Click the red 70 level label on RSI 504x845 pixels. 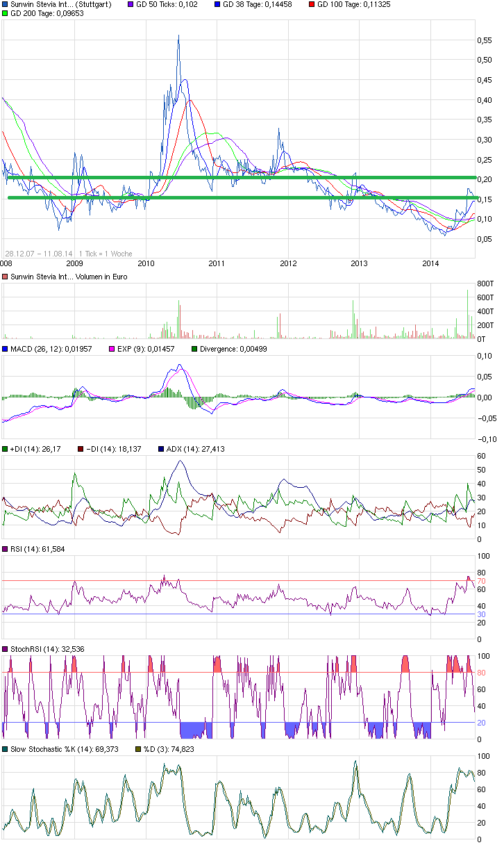tap(481, 581)
